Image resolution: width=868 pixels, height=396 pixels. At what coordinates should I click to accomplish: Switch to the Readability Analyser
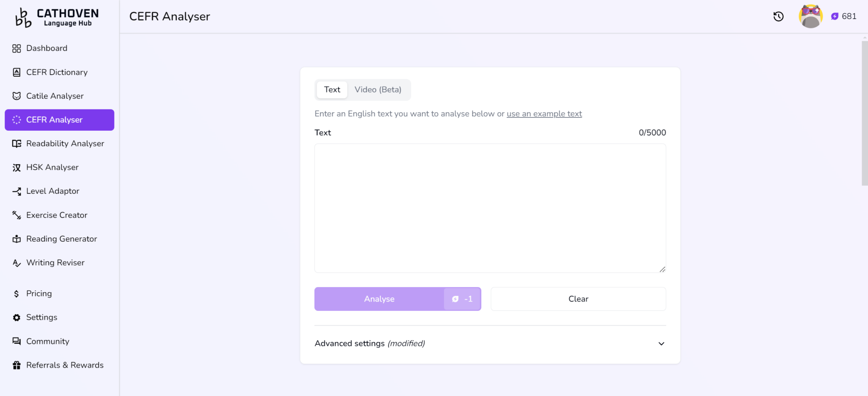[65, 143]
